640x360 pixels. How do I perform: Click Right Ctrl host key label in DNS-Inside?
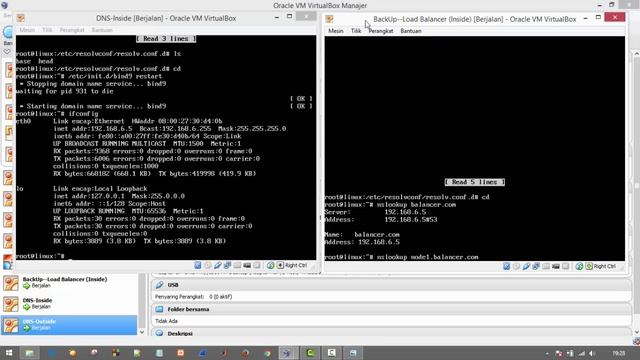(x=296, y=265)
